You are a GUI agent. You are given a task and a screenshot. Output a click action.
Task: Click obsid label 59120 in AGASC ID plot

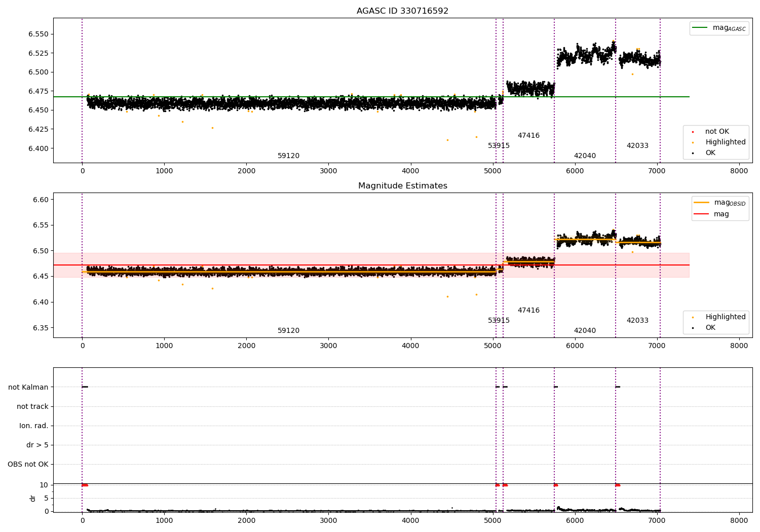tap(288, 156)
